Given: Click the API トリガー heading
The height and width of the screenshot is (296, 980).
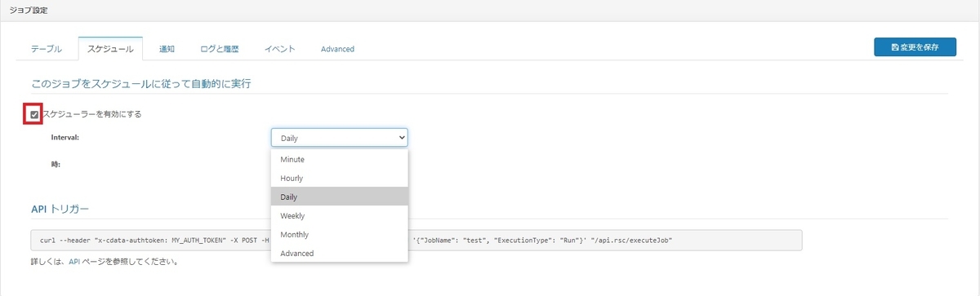Looking at the screenshot, I should pyautogui.click(x=60, y=209).
